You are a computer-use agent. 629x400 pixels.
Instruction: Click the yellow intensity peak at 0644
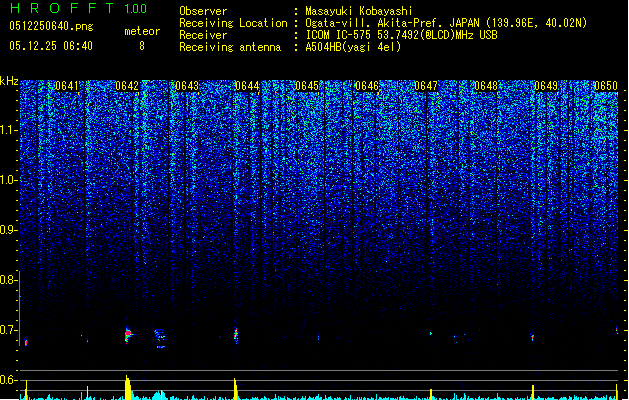(x=235, y=388)
